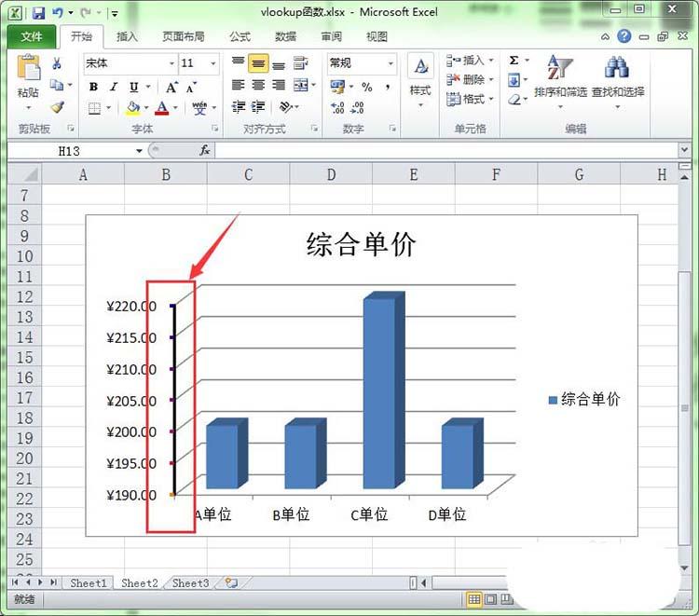Toggle Italic formatting

[x=113, y=87]
